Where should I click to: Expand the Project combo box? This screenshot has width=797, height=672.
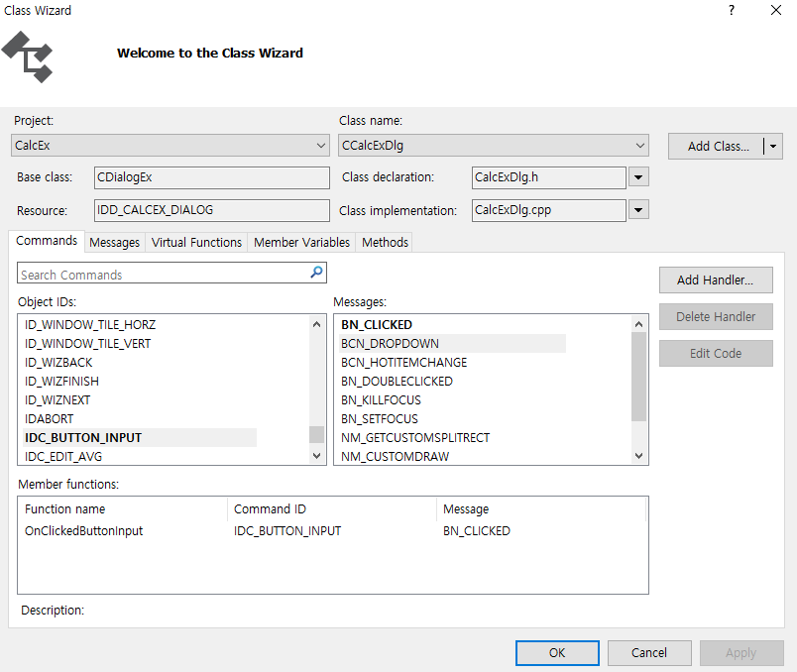pyautogui.click(x=321, y=146)
